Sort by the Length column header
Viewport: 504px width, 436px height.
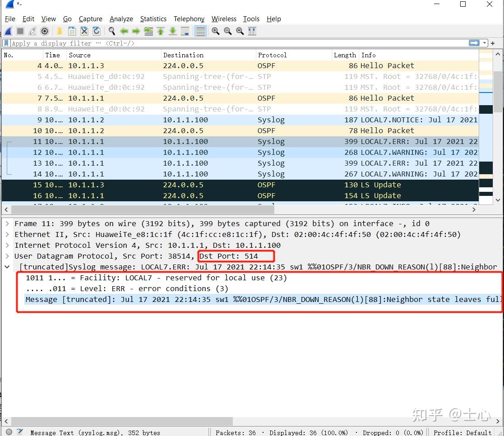point(345,55)
